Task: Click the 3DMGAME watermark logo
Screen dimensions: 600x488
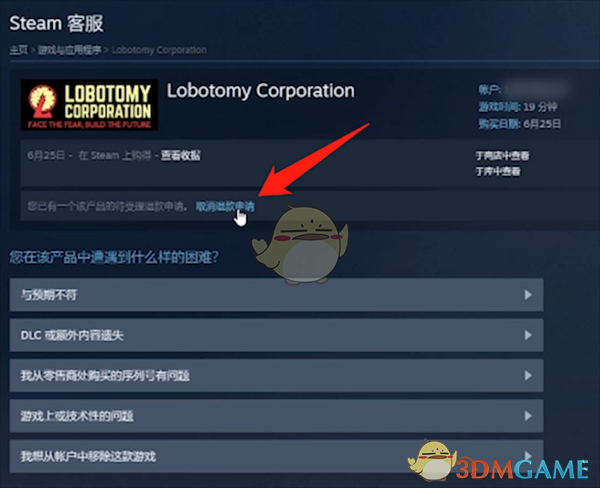Action: tap(499, 462)
